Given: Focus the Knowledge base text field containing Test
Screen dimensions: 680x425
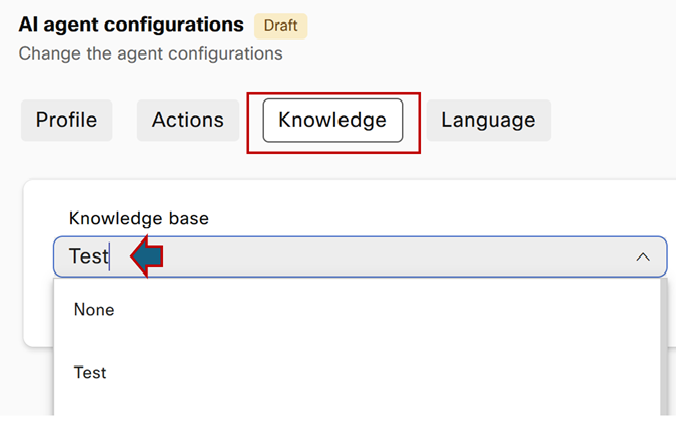Looking at the screenshot, I should tap(360, 257).
